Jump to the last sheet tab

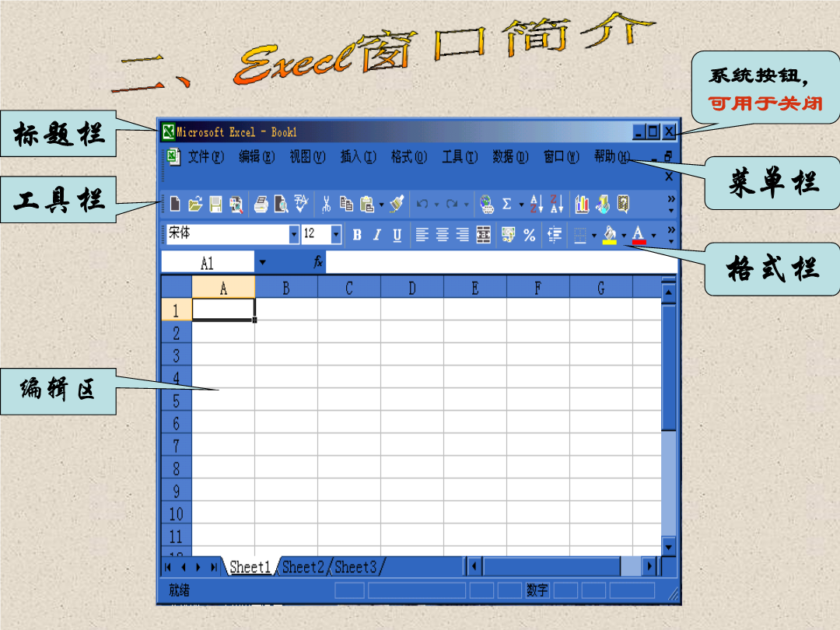[215, 567]
